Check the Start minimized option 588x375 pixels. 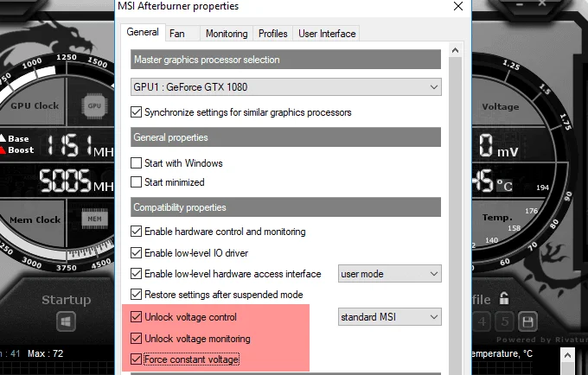pyautogui.click(x=136, y=182)
